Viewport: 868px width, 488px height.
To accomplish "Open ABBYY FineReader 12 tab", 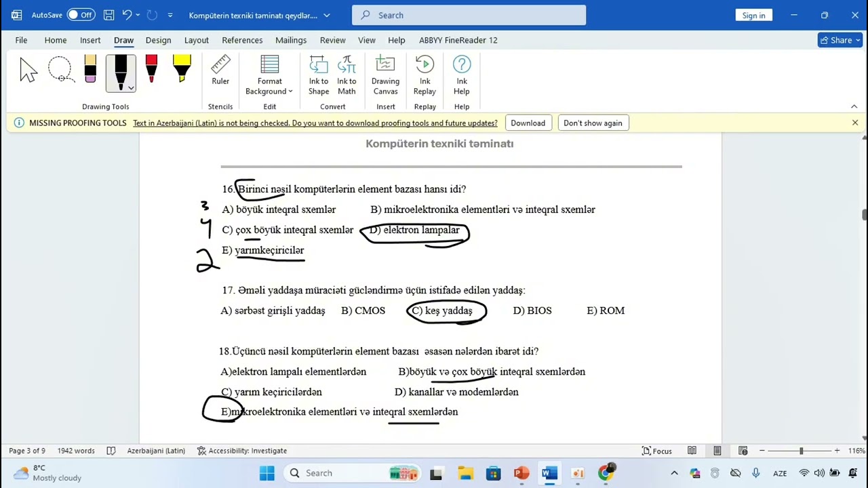I will click(x=458, y=40).
